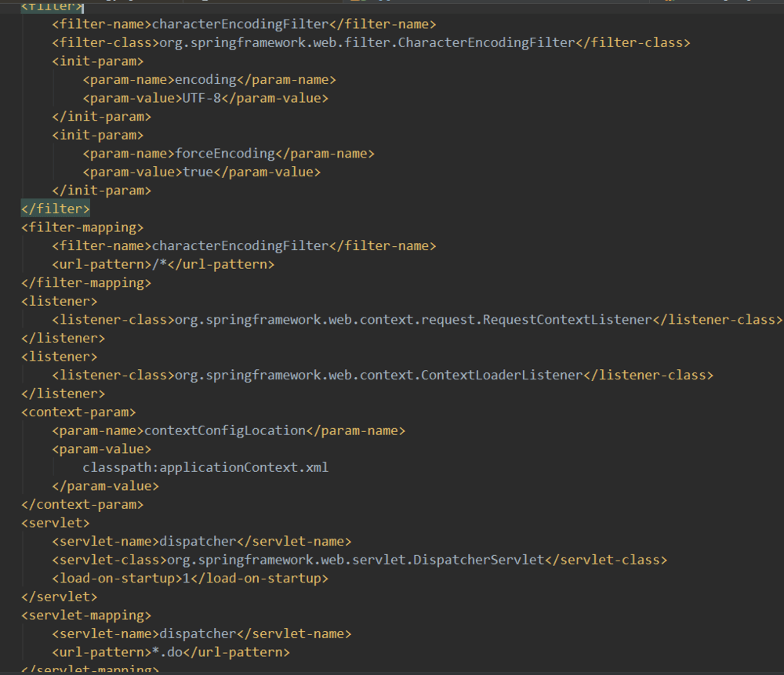Place cursor on the UTF-8 param value
This screenshot has height=675, width=784.
click(x=202, y=98)
